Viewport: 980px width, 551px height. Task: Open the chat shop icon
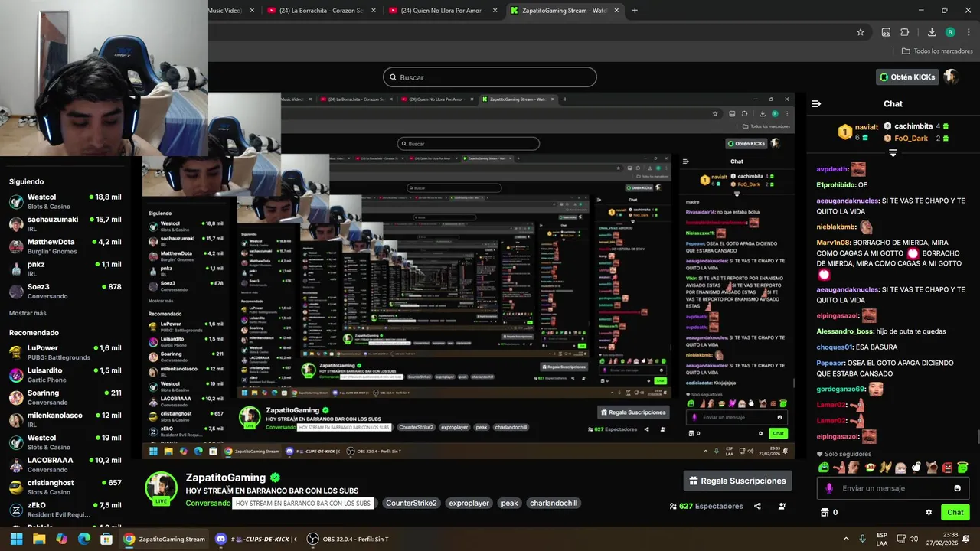click(825, 512)
